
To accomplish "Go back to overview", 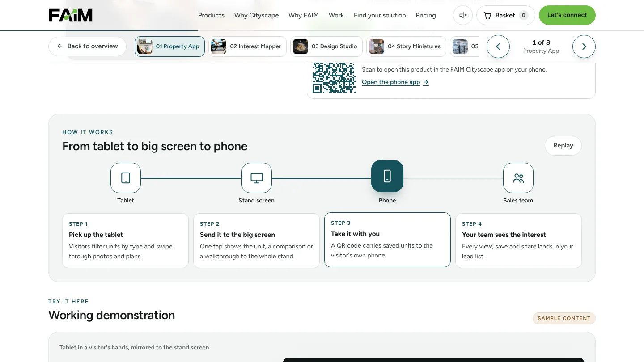I will point(87,46).
